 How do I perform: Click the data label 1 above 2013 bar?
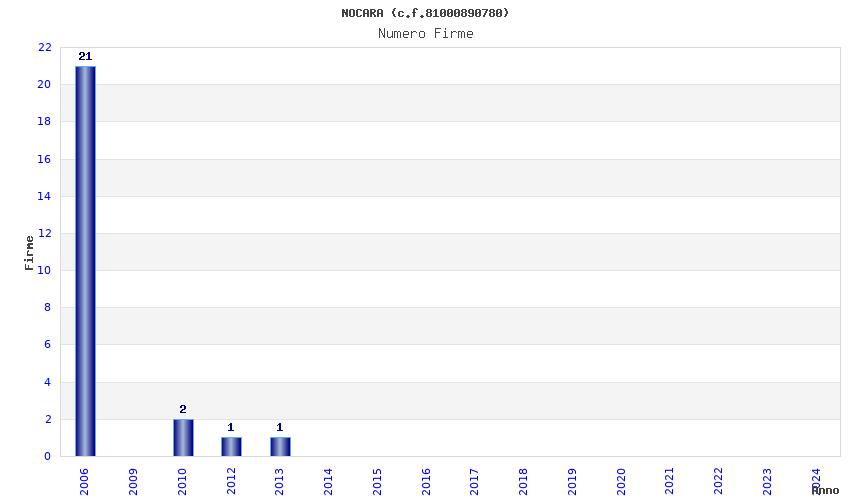280,427
